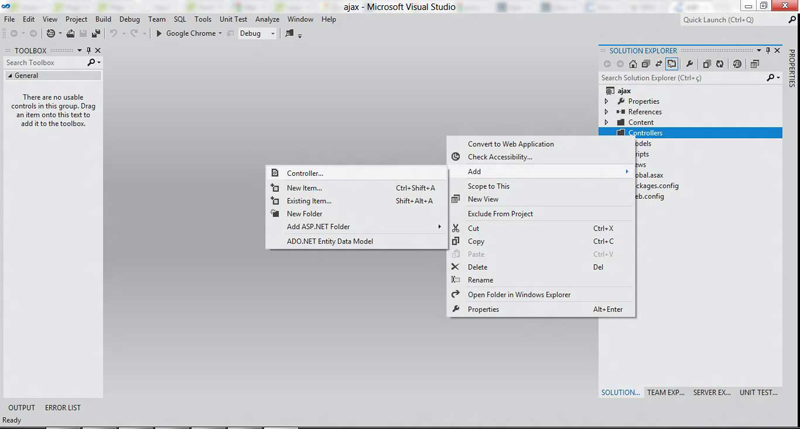Image resolution: width=800 pixels, height=429 pixels.
Task: Click the Redo toolbar icon
Action: tap(134, 34)
